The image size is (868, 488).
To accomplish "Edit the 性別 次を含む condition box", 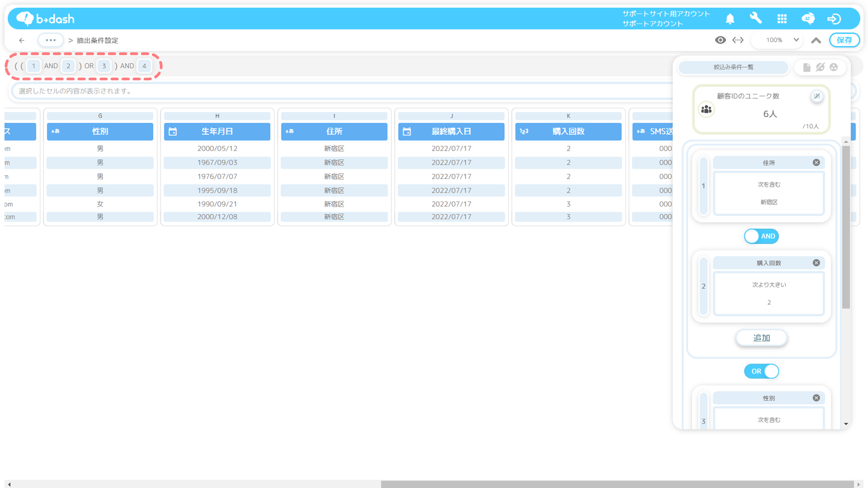I will click(x=769, y=419).
